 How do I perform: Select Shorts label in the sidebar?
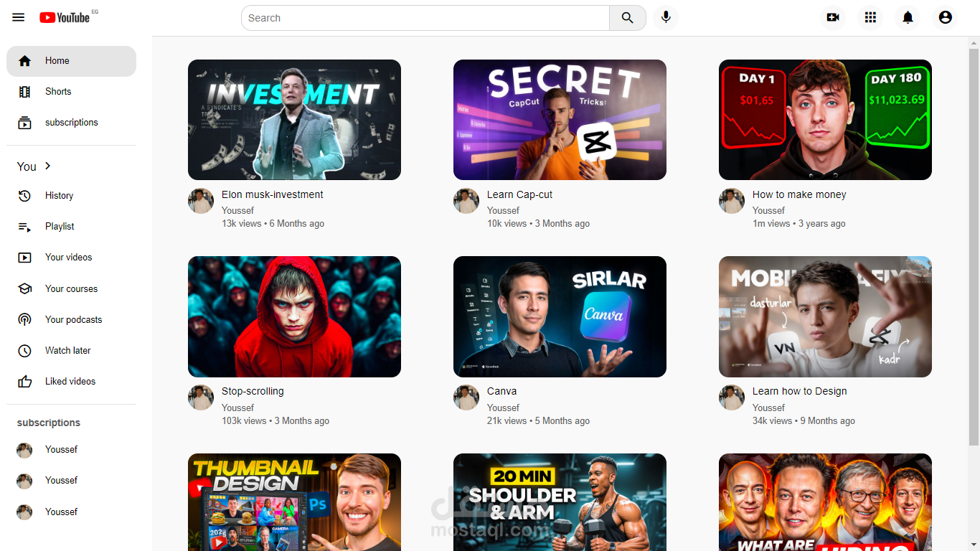tap(58, 92)
